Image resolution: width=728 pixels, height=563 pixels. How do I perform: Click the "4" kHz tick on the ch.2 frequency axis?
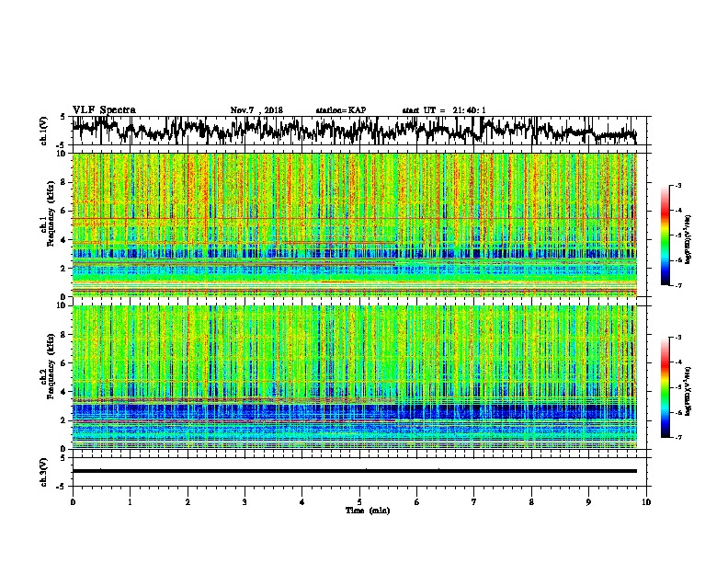[65, 392]
